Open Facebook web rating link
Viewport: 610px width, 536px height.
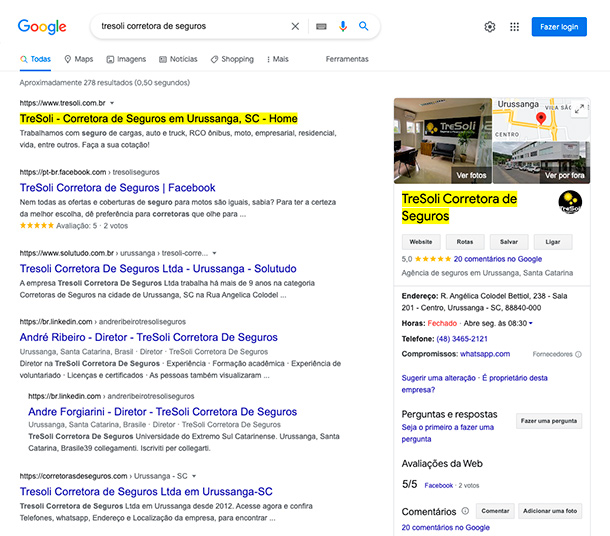pos(438,485)
